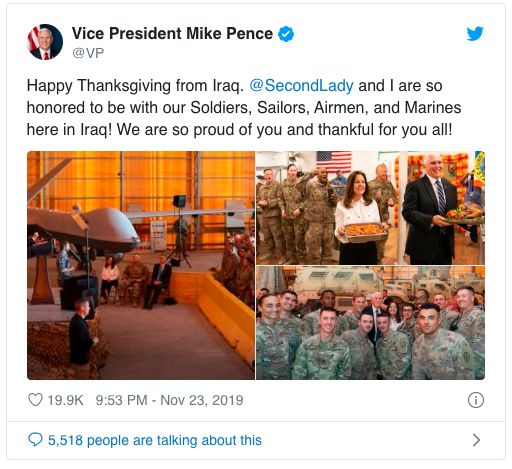The width and height of the screenshot is (512, 469).
Task: Open the photo of serving Thanksgiving food
Action: pos(370,208)
